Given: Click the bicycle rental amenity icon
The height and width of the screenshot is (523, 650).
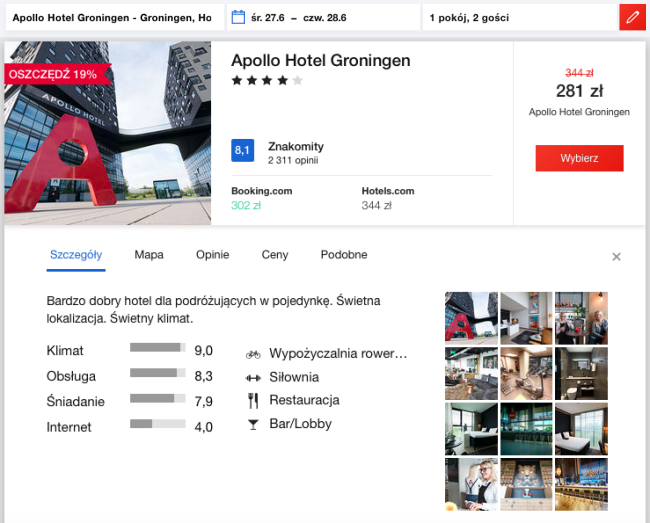Looking at the screenshot, I should (253, 354).
